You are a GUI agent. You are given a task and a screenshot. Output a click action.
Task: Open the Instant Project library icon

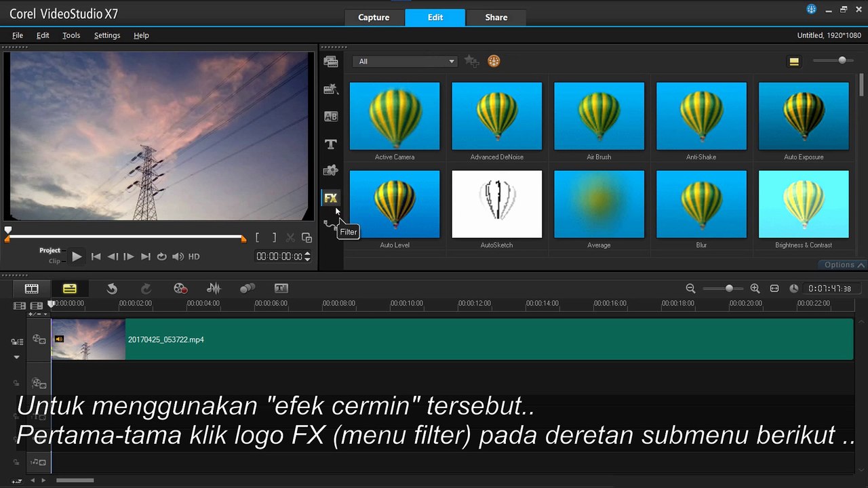click(x=331, y=89)
